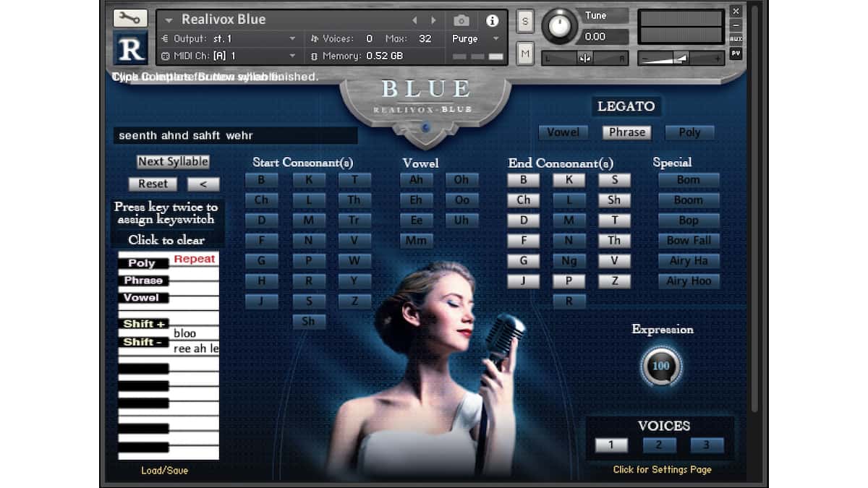Viewport: 868px width, 488px height.
Task: Open the snapshot view with the camera icon
Action: tap(461, 20)
